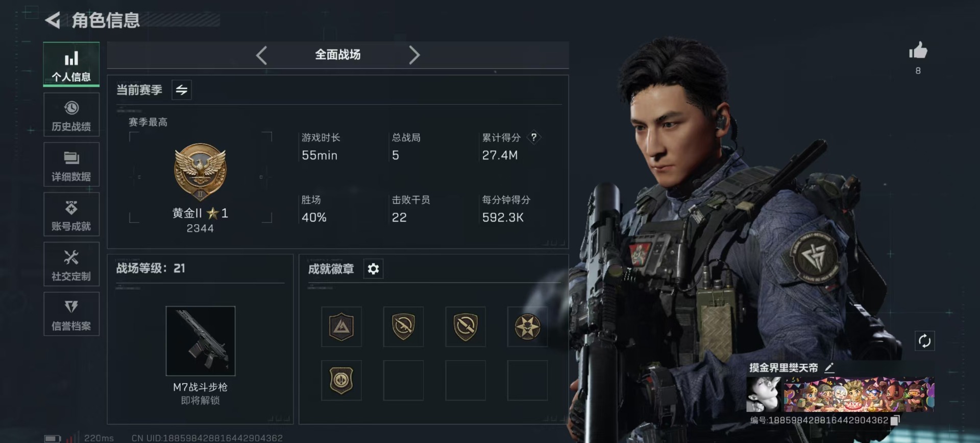Copy the player ID number
The width and height of the screenshot is (980, 443).
[894, 420]
